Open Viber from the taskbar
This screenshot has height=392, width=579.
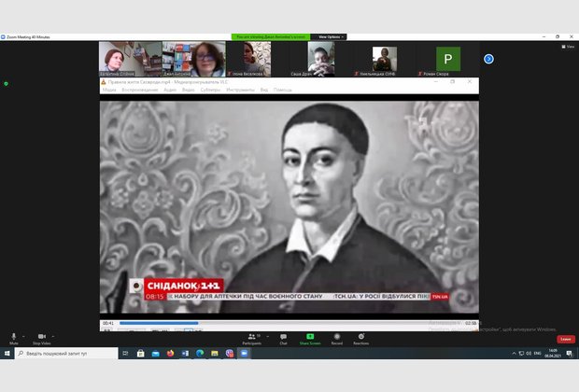click(230, 354)
